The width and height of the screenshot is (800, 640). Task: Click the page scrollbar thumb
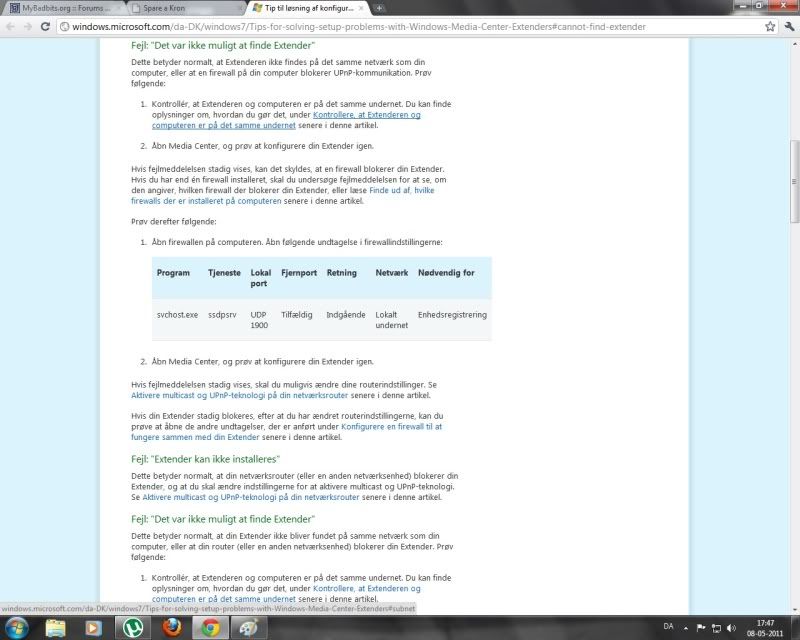pyautogui.click(x=794, y=181)
